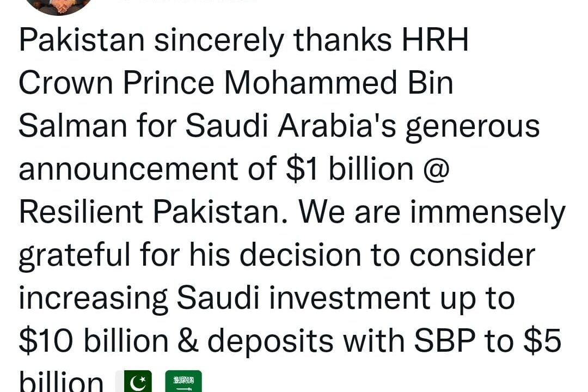Select the word Pakistan starting the tweet
This screenshot has height=392, width=588.
82,39
